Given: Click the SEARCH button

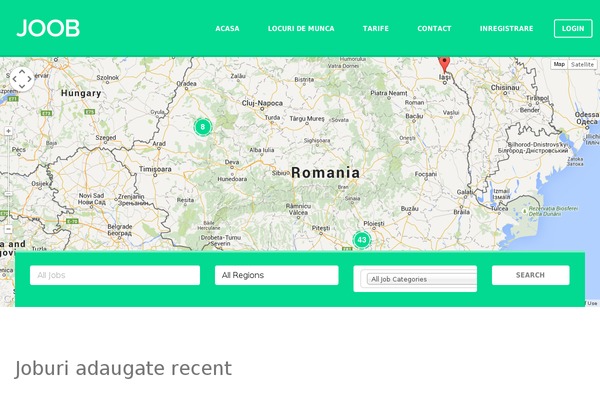Looking at the screenshot, I should point(530,275).
